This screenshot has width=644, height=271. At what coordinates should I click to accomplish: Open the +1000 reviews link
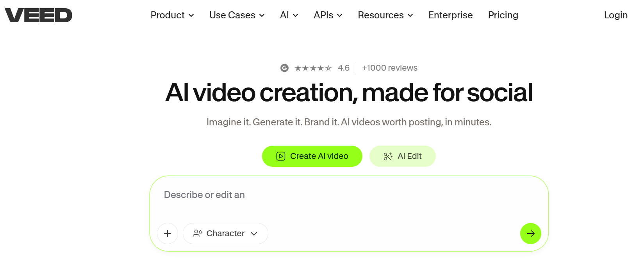pyautogui.click(x=390, y=68)
